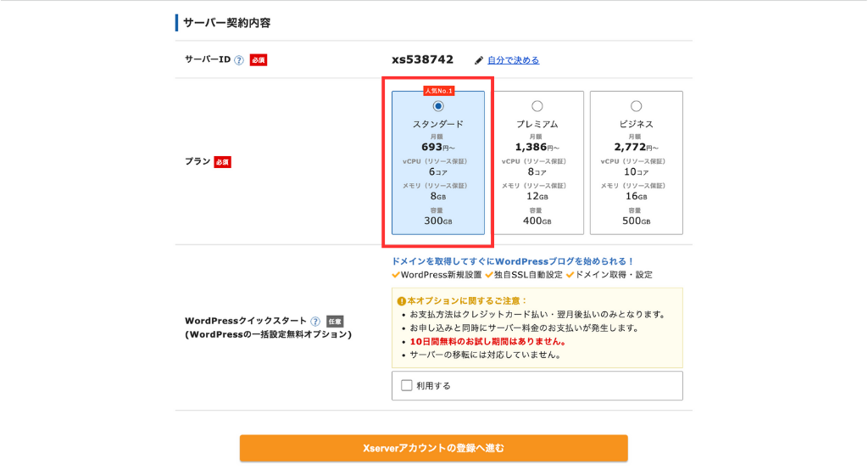Click the 6コア vCPU value in スタンダード
The height and width of the screenshot is (476, 868).
tap(438, 171)
